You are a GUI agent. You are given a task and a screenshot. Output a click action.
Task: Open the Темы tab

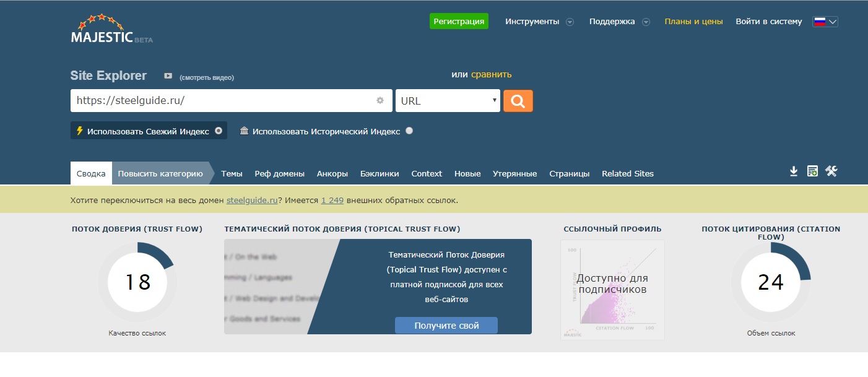point(232,173)
